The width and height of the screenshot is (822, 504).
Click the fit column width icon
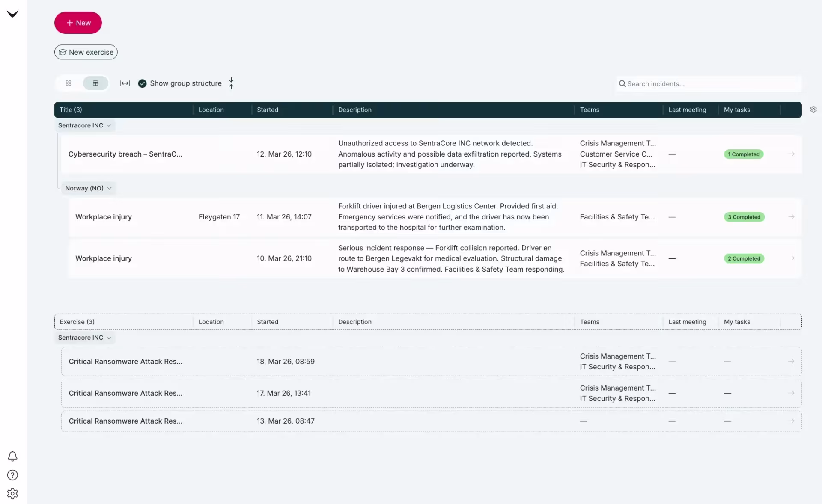[125, 83]
